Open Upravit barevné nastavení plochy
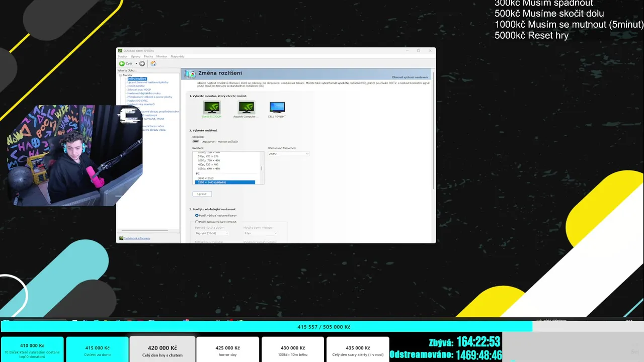The height and width of the screenshot is (362, 644). coord(148,82)
